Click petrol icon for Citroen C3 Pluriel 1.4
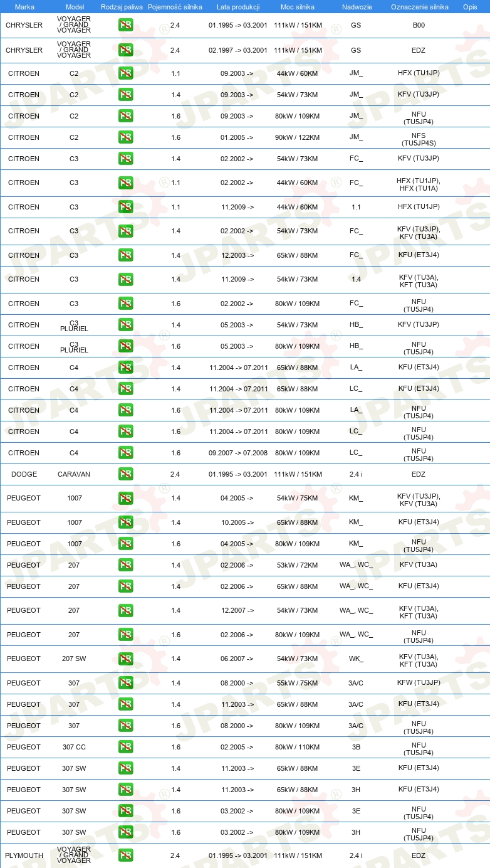The image size is (490, 868). (125, 325)
